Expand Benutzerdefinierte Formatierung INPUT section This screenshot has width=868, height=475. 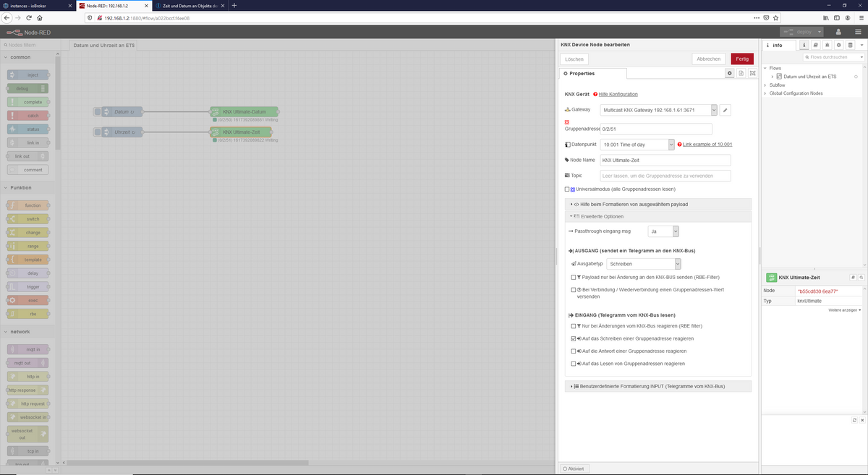658,386
